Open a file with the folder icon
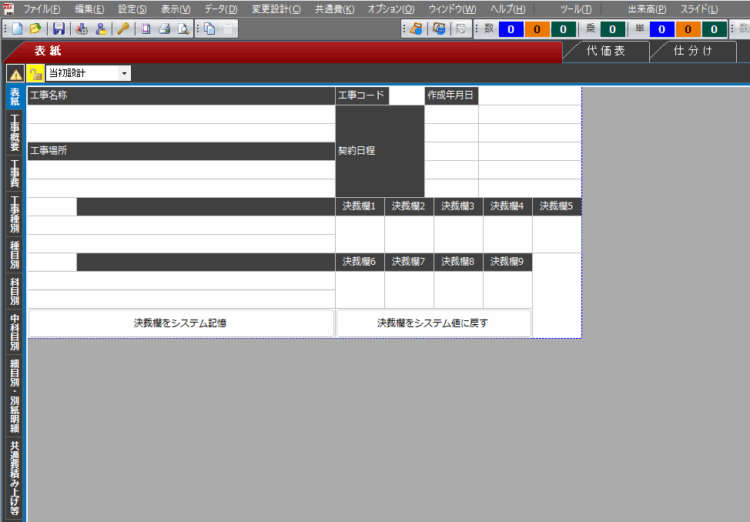 (36, 29)
